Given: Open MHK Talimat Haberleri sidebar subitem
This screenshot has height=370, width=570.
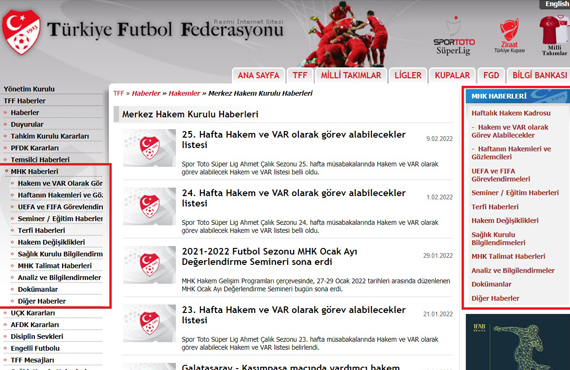Looking at the screenshot, I should point(55,266).
